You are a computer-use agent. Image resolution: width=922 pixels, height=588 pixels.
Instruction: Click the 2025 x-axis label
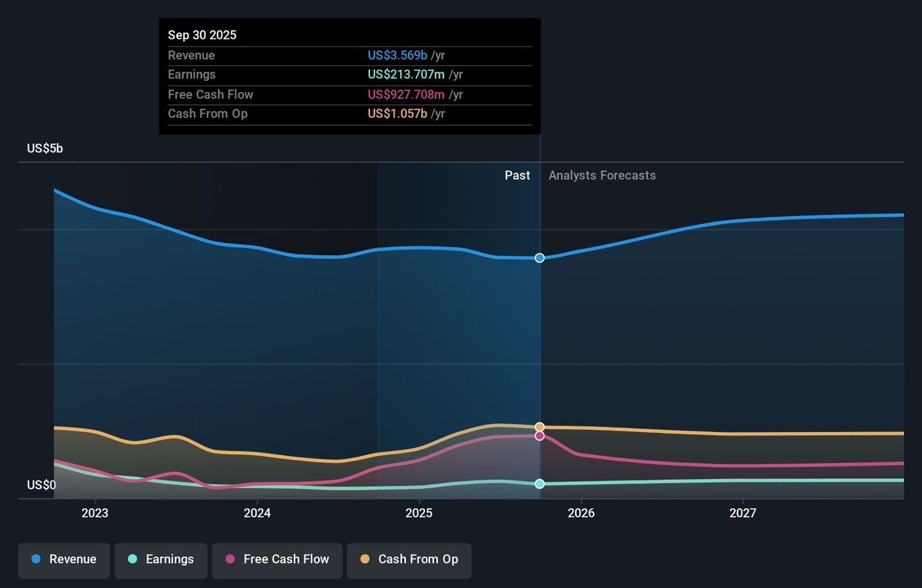pos(419,513)
